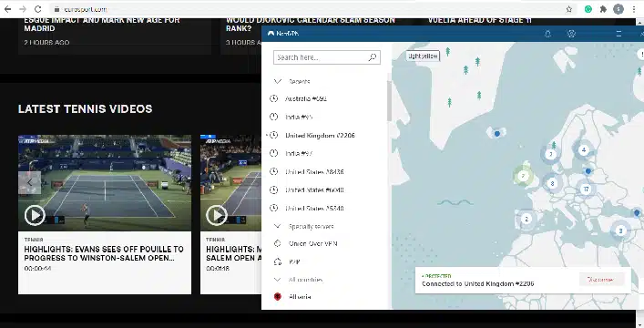The image size is (644, 328).
Task: Reload the eurosport.com page
Action: tap(37, 9)
